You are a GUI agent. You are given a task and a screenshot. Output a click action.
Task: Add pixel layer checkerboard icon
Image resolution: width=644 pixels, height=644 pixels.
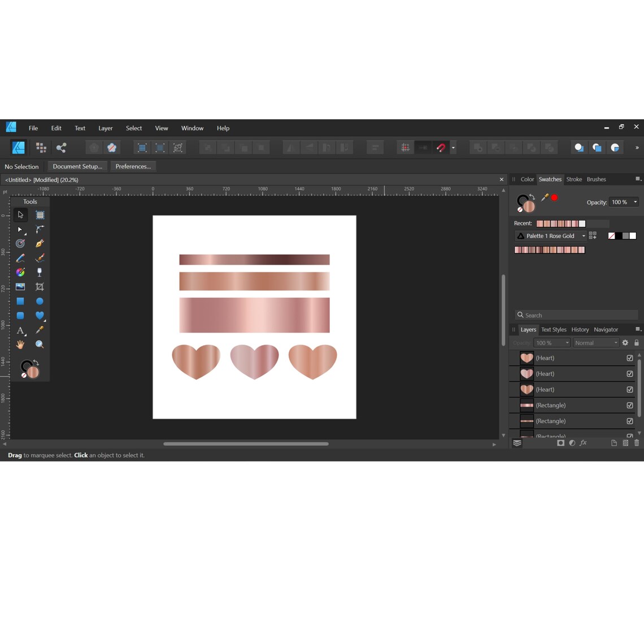(625, 443)
